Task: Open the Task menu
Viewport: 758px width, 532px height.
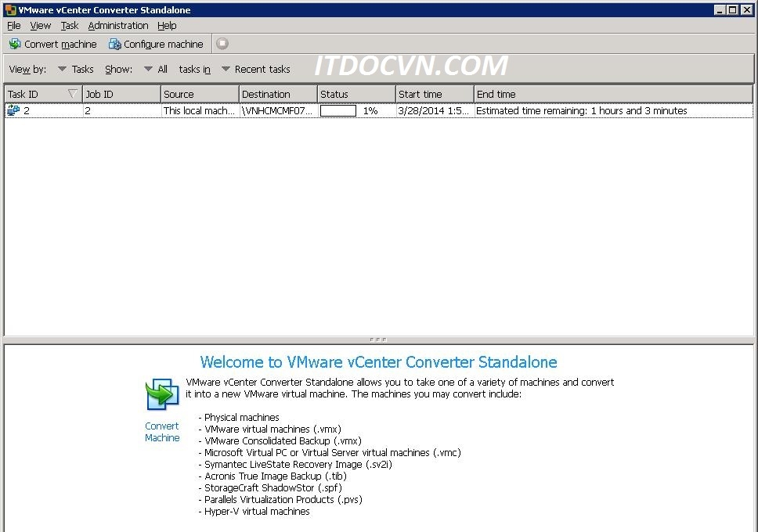Action: click(70, 26)
